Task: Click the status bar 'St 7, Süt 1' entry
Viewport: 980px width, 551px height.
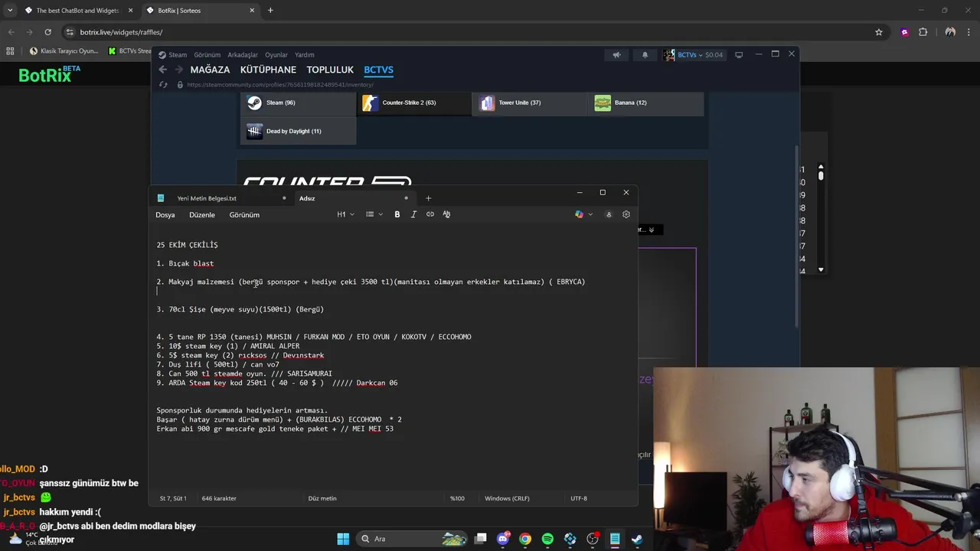Action: [x=173, y=498]
